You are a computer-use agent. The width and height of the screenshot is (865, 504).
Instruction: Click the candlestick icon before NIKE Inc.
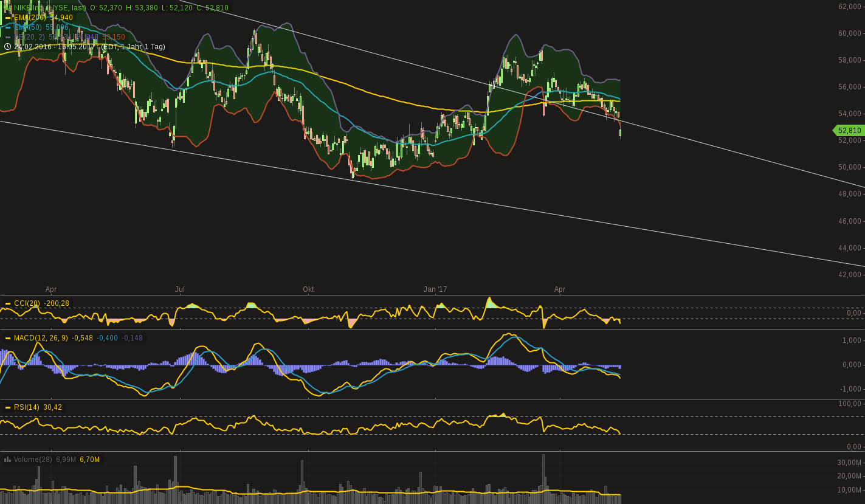(x=7, y=7)
